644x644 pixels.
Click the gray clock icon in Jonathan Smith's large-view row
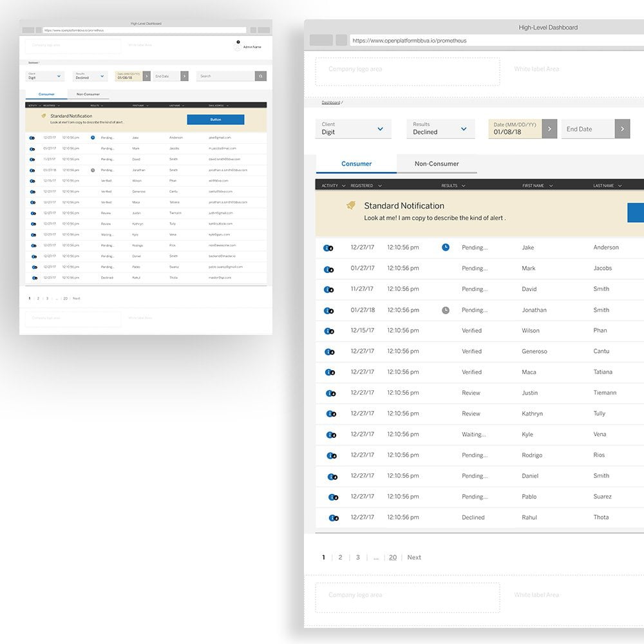point(445,310)
